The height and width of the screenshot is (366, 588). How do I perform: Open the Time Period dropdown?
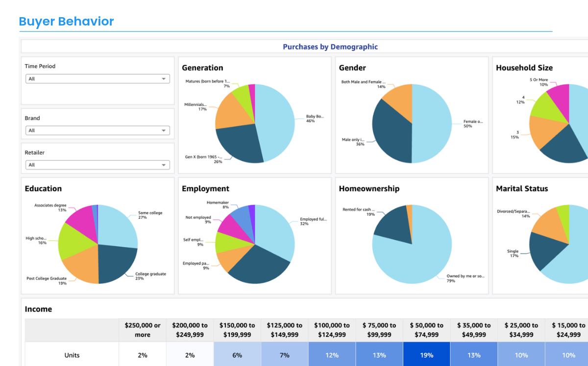pyautogui.click(x=97, y=78)
